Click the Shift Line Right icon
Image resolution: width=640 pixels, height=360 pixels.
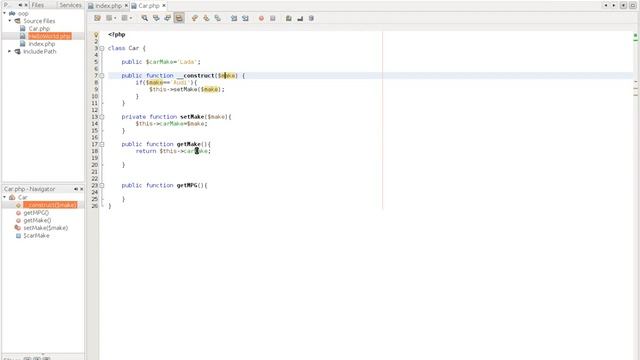(x=245, y=18)
